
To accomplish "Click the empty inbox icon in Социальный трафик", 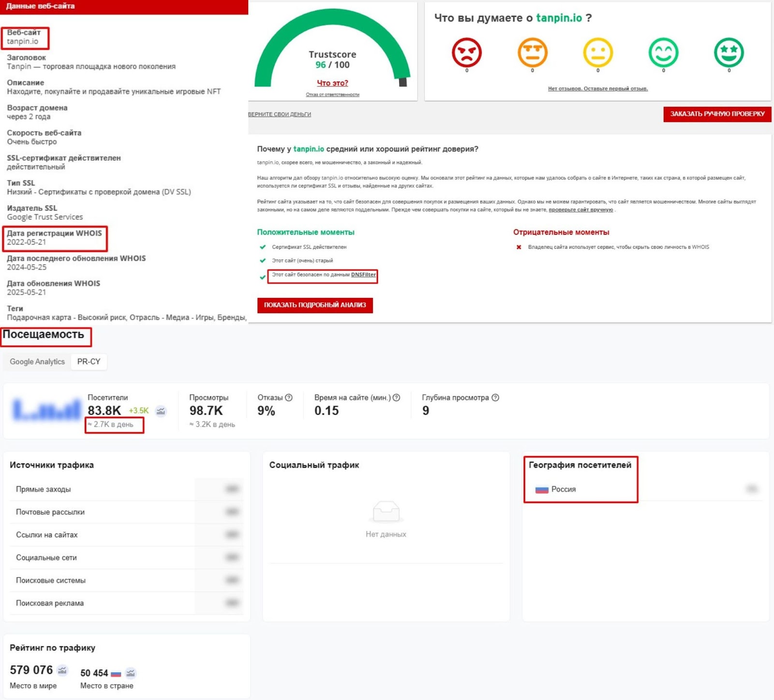I will (x=386, y=512).
